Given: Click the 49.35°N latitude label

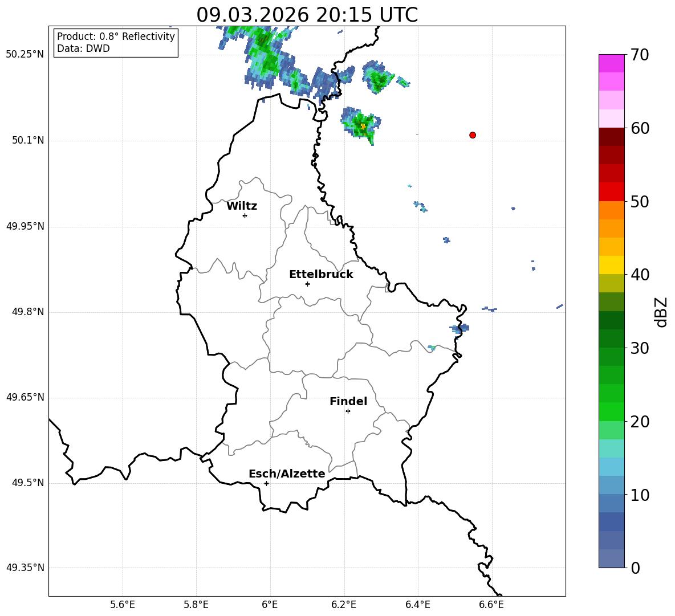Looking at the screenshot, I should (25, 568).
